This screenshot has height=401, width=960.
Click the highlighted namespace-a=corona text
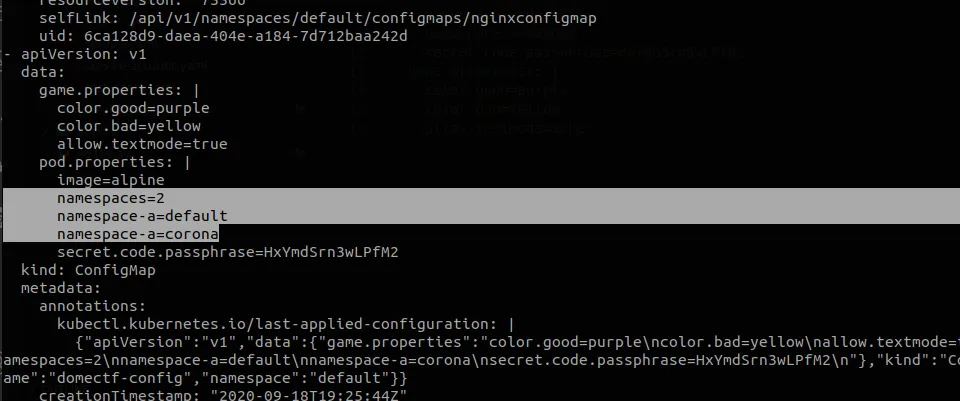(138, 234)
